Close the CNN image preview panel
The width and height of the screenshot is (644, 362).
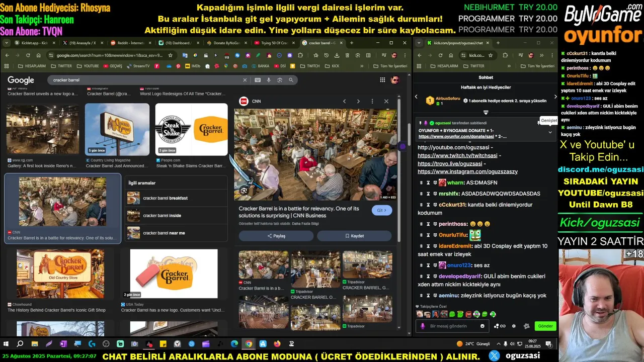[x=386, y=101]
